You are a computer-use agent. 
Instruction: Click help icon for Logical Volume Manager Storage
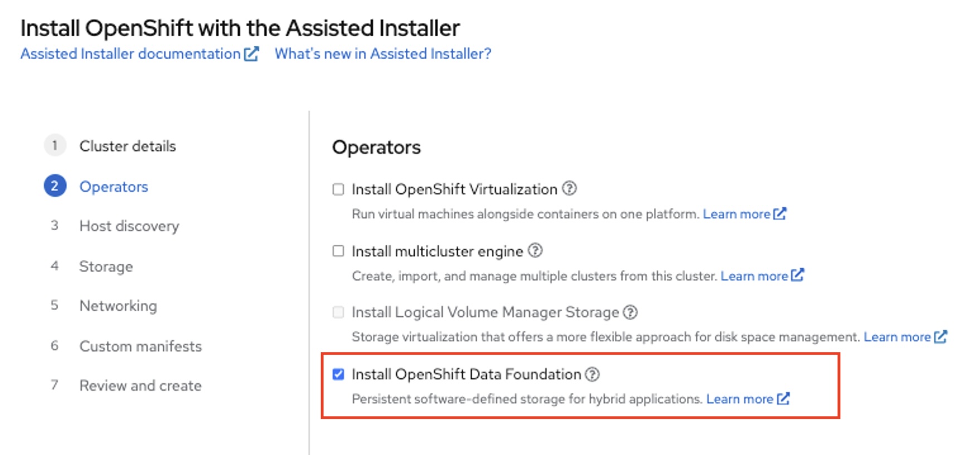[x=630, y=312]
